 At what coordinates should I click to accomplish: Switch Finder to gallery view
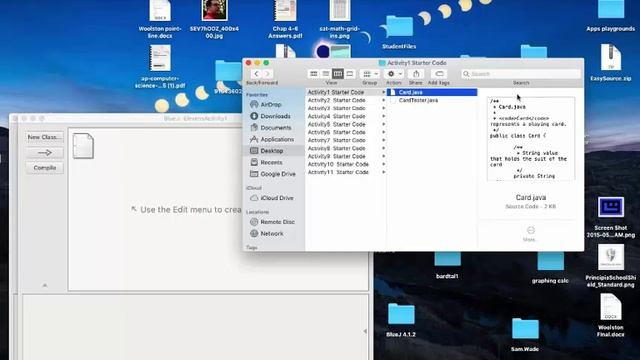pyautogui.click(x=349, y=74)
